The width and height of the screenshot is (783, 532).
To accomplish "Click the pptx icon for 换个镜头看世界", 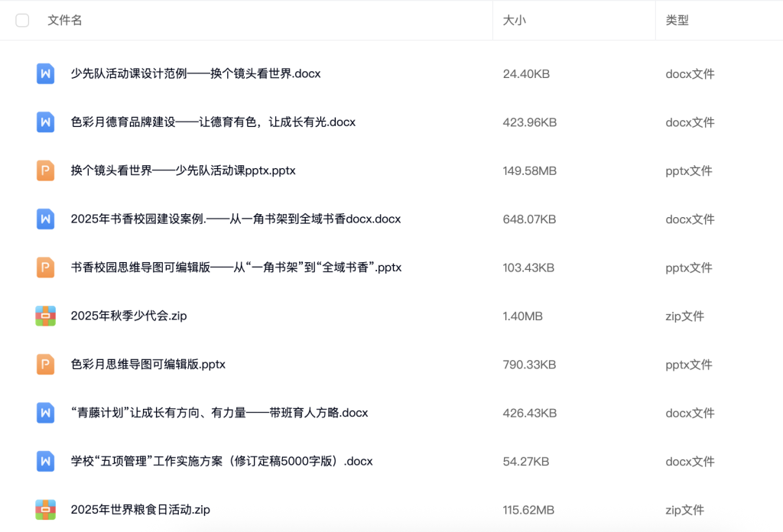I will (x=45, y=170).
